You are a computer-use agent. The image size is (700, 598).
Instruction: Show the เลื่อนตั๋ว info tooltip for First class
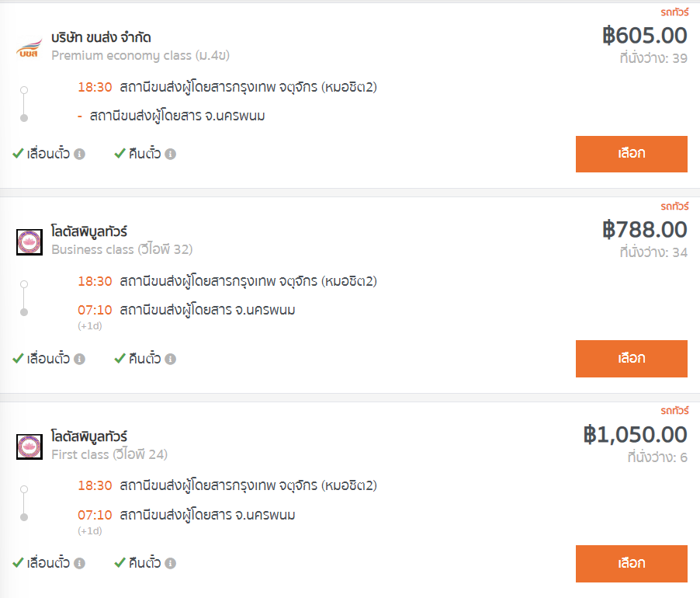pos(79,563)
